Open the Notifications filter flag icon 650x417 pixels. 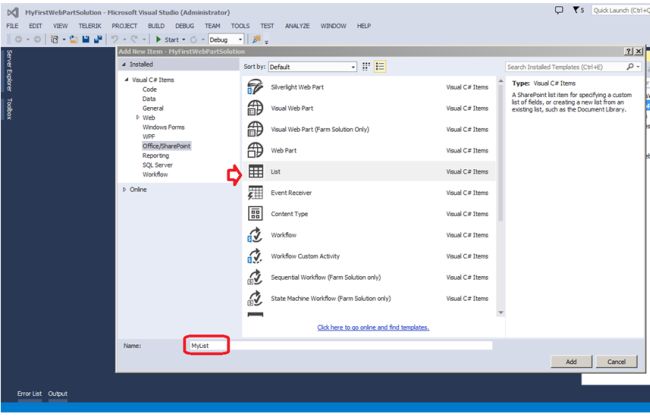pyautogui.click(x=578, y=10)
